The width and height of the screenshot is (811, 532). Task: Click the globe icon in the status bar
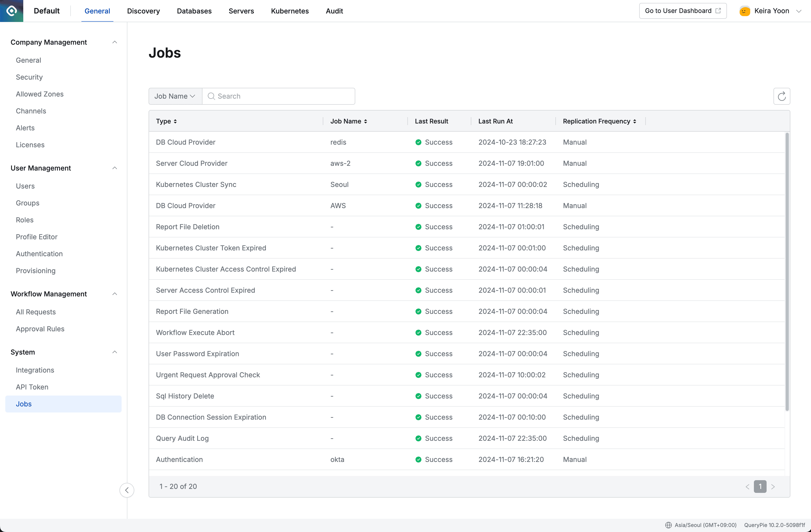click(x=668, y=525)
